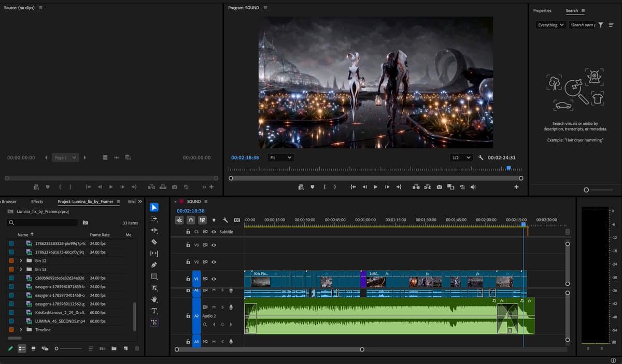Viewport: 622px width, 364px height.
Task: Click the Extract button in Program monitor
Action: [x=428, y=187]
